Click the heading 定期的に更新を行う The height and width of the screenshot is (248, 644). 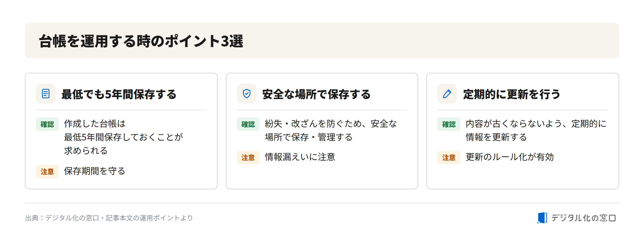[512, 94]
